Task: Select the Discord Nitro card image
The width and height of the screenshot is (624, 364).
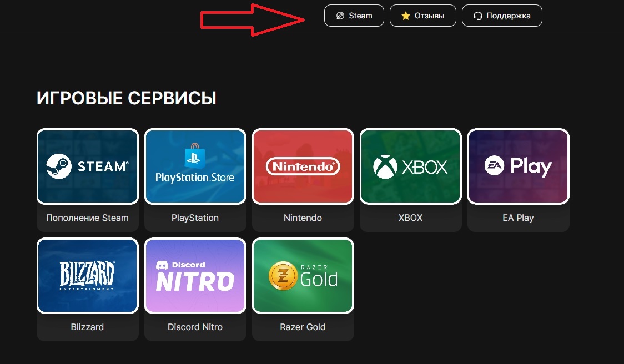Action: (195, 276)
